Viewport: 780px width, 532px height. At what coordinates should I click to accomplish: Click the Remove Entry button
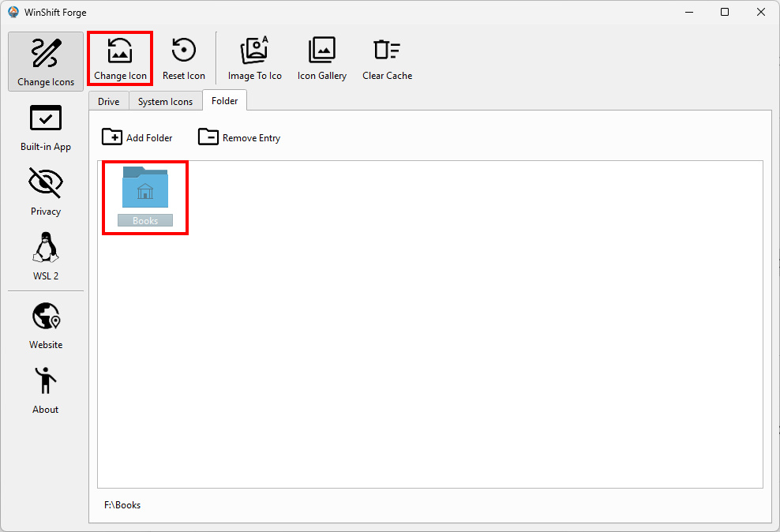pyautogui.click(x=239, y=137)
